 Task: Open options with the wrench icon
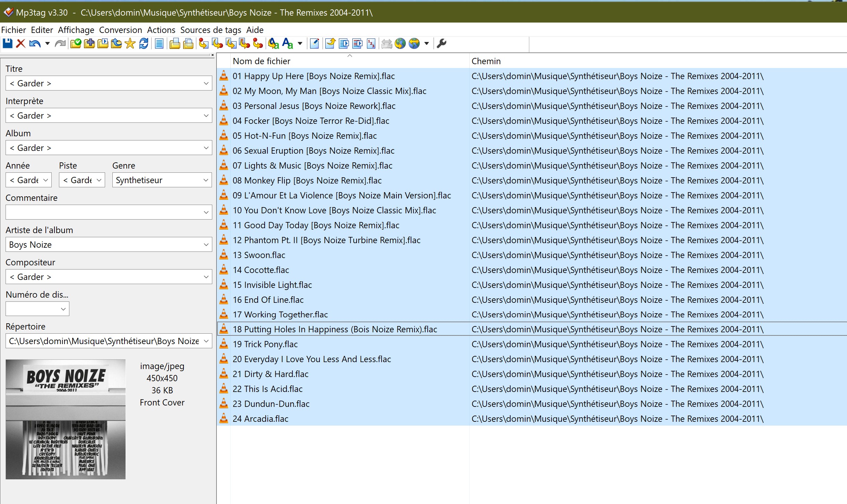click(442, 43)
